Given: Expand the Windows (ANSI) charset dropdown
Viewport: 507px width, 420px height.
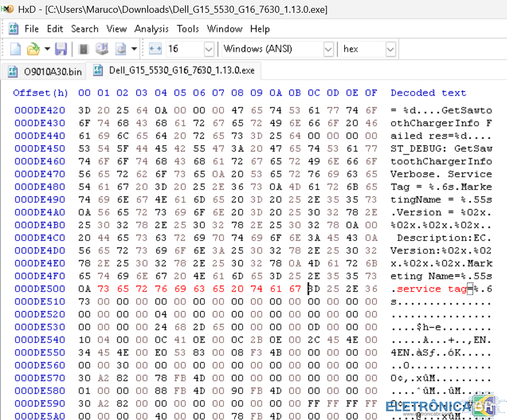Looking at the screenshot, I should pyautogui.click(x=328, y=49).
